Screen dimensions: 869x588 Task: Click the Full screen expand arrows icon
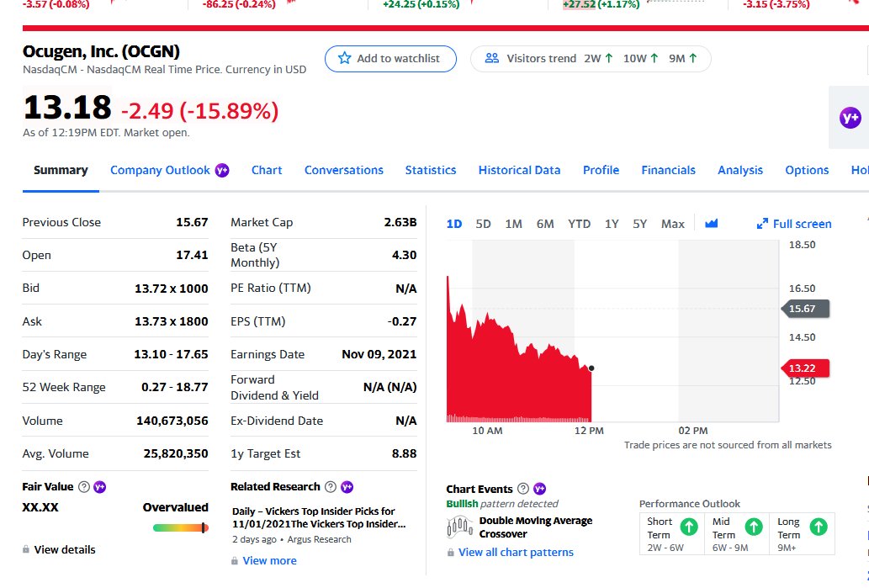coord(763,224)
